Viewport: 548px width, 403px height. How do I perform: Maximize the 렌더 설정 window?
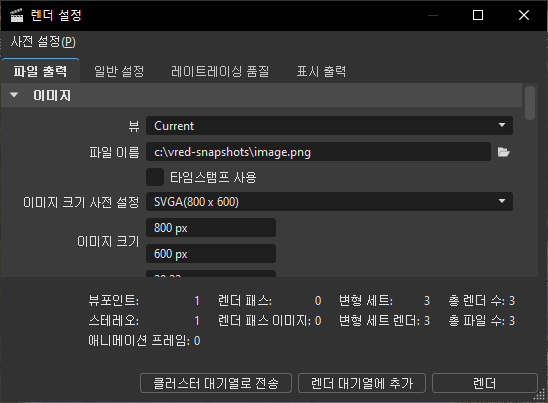pyautogui.click(x=478, y=15)
